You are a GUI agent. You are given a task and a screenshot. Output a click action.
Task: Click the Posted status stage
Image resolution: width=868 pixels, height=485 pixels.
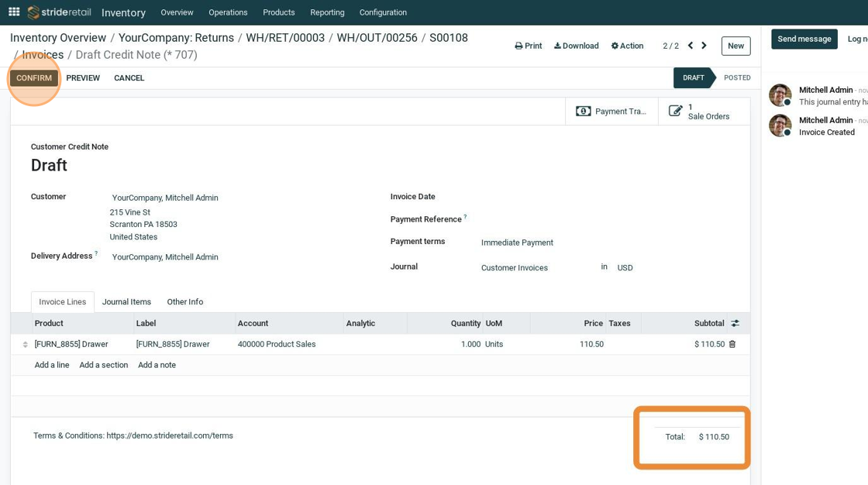coord(736,78)
